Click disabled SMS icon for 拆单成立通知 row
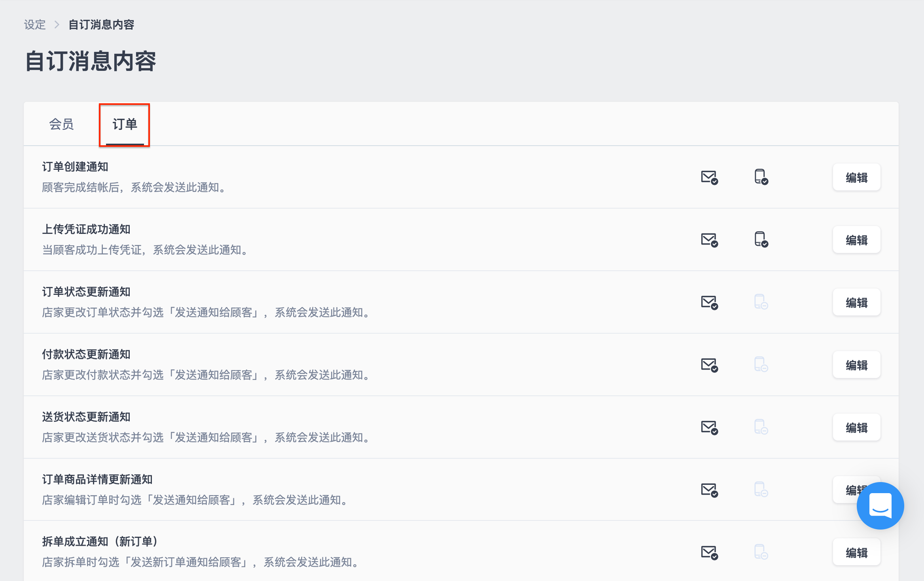Image resolution: width=924 pixels, height=581 pixels. click(761, 552)
